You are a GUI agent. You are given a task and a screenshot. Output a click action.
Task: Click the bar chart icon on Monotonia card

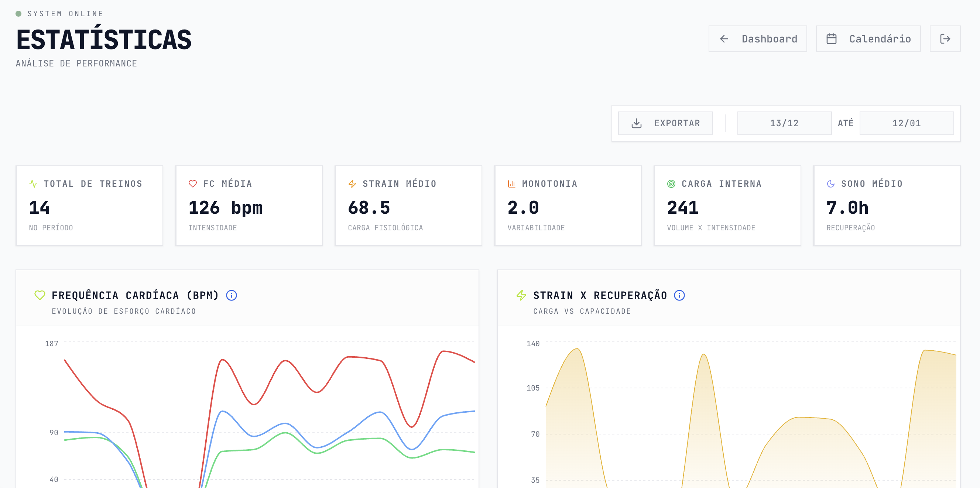tap(511, 184)
